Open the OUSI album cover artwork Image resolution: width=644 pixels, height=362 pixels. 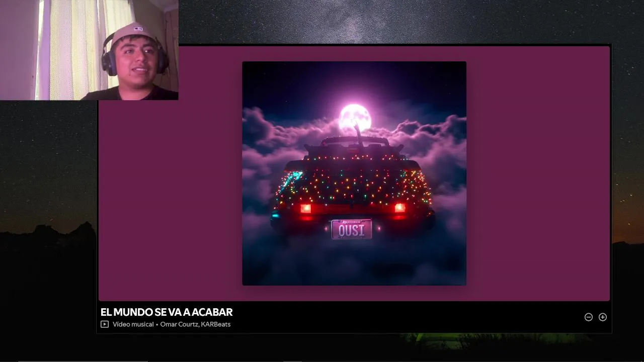tap(354, 173)
